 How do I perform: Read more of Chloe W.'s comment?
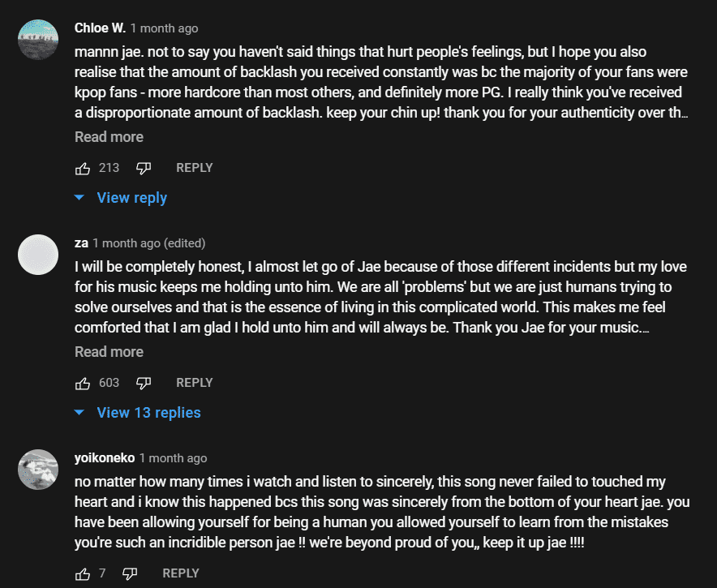[x=109, y=137]
